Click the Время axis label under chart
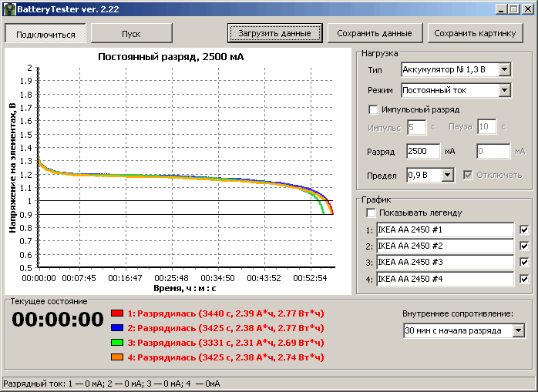This screenshot has height=392, width=538. click(185, 289)
